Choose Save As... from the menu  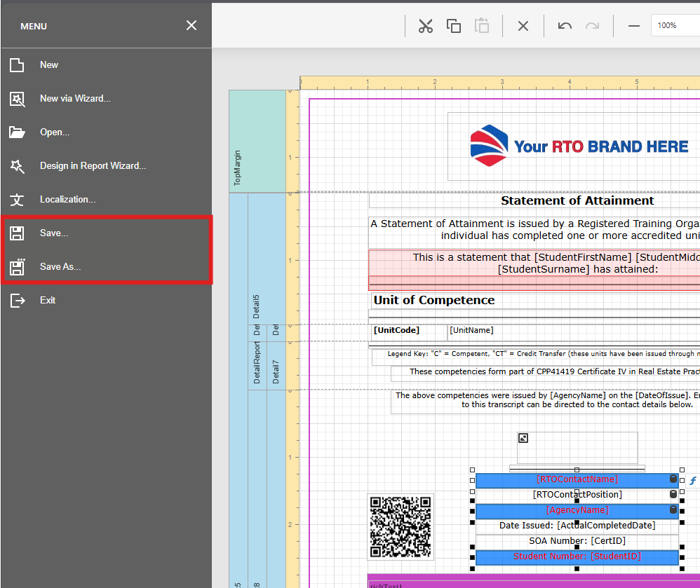tap(60, 267)
